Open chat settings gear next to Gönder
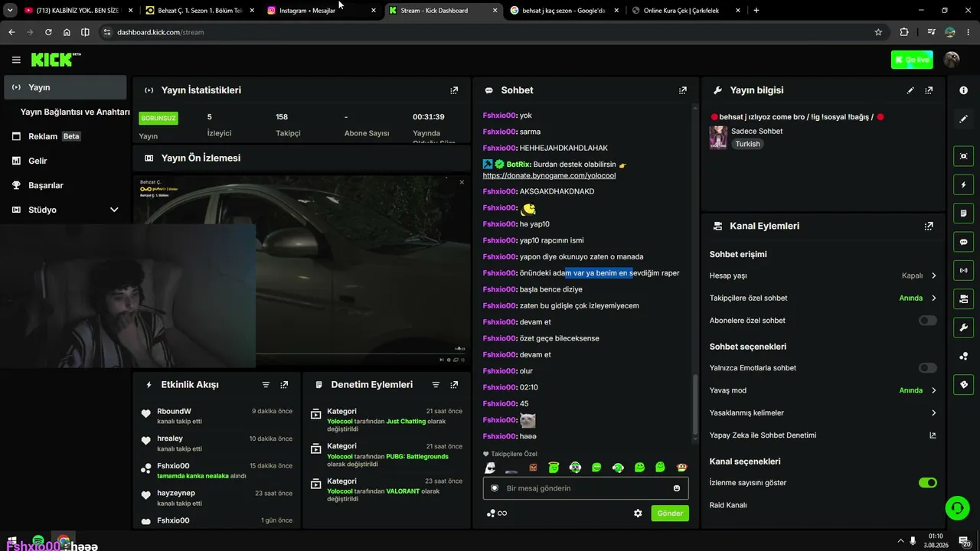 coord(638,514)
